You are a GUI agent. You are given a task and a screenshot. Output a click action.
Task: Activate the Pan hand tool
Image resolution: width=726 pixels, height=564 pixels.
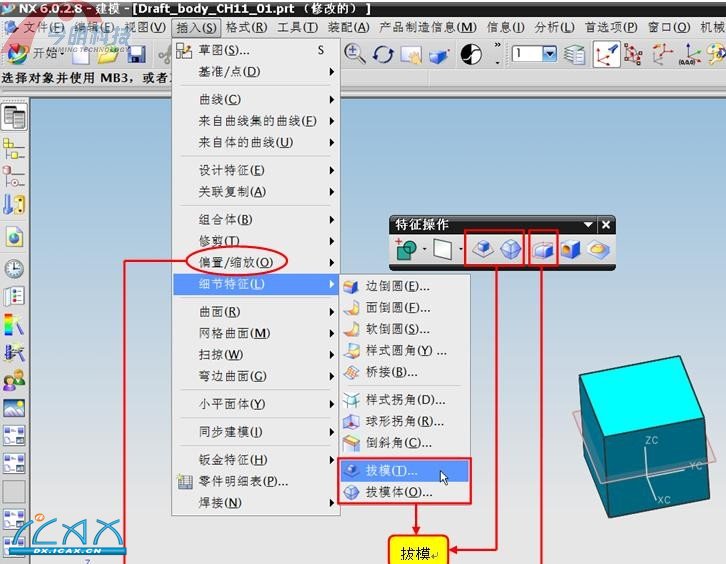coord(411,55)
